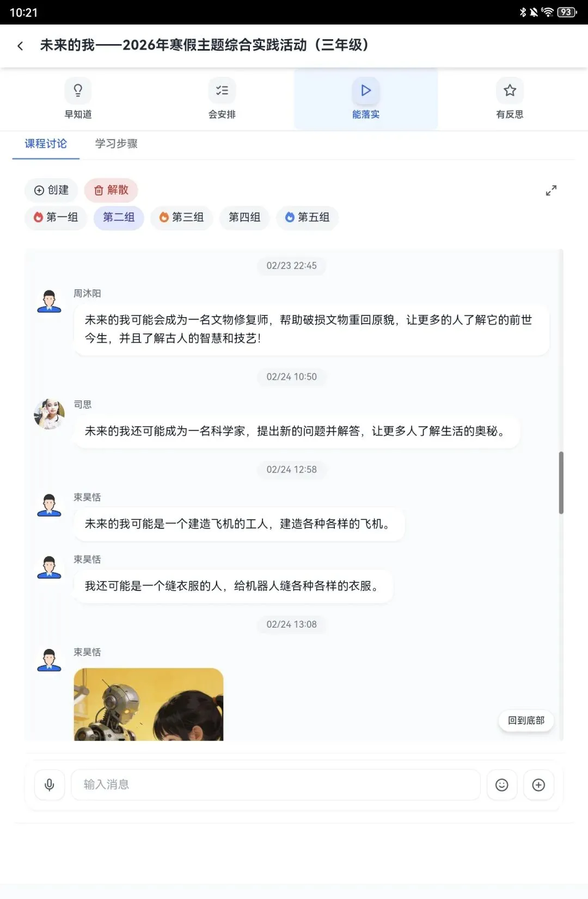Go back using the header arrow
588x899 pixels.
[20, 46]
